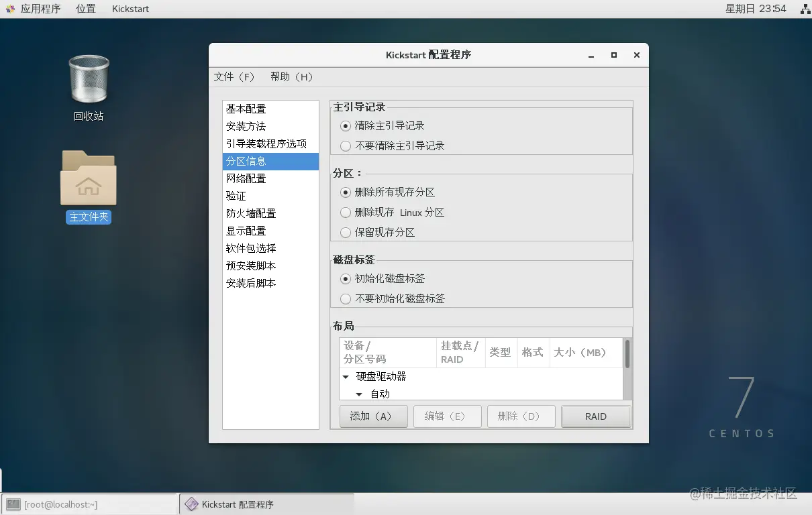This screenshot has height=515, width=812.
Task: Switch to 验证 section
Action: point(270,196)
